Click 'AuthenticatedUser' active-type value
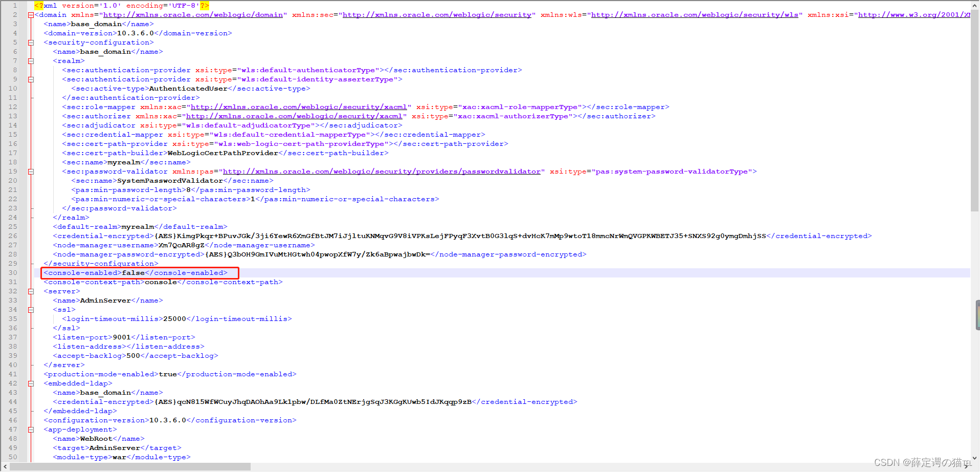Viewport: 980px width, 472px height. 188,89
